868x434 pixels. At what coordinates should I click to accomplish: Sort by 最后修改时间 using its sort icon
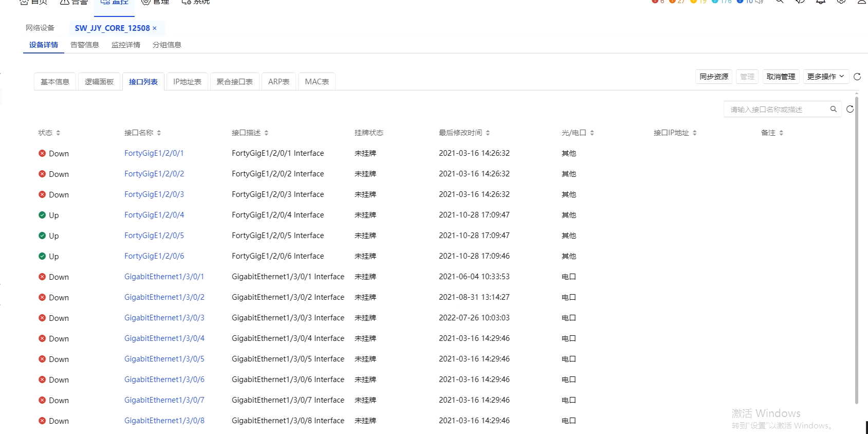point(488,133)
